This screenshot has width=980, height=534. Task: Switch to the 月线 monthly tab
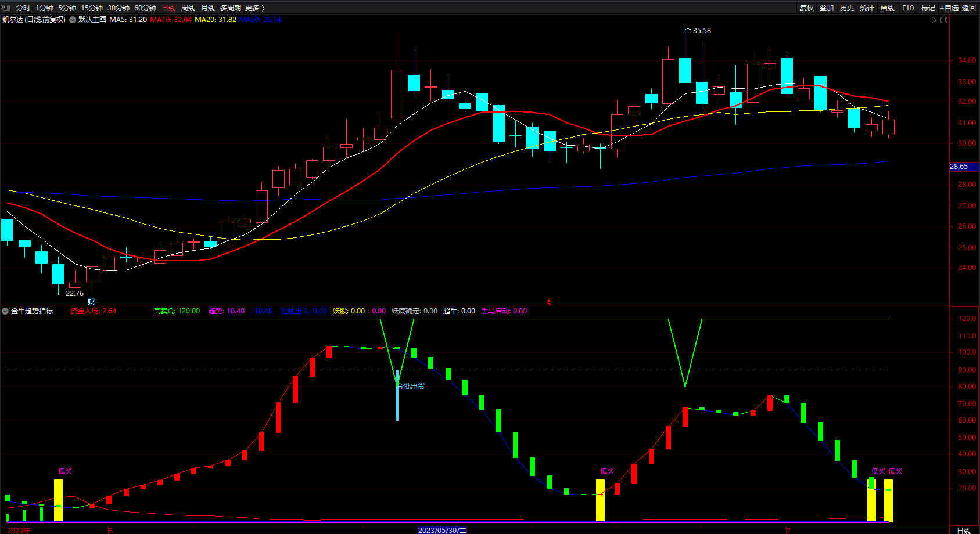pyautogui.click(x=208, y=8)
